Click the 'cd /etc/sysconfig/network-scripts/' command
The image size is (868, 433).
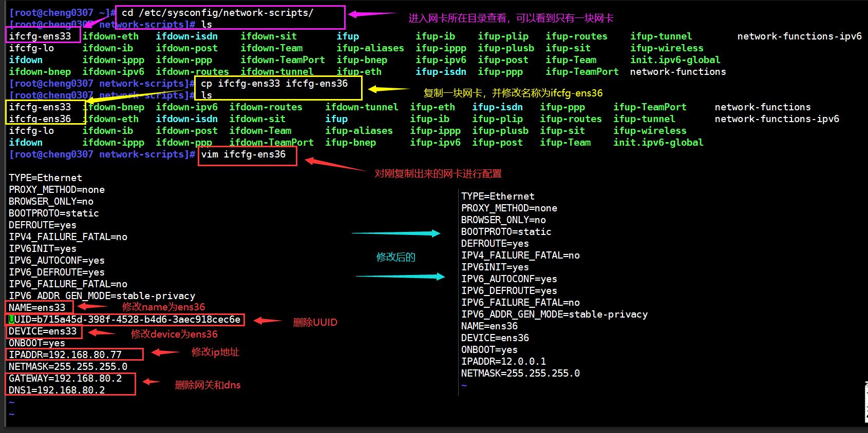217,13
